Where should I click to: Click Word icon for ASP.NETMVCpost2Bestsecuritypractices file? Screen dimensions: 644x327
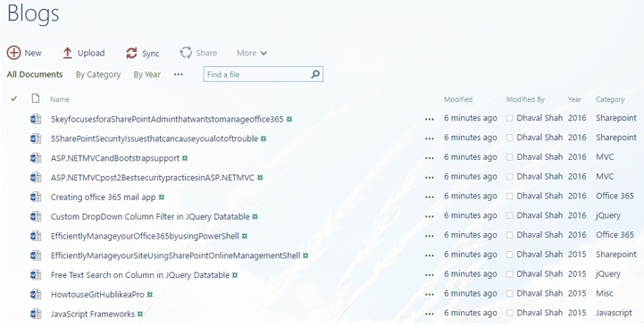36,178
